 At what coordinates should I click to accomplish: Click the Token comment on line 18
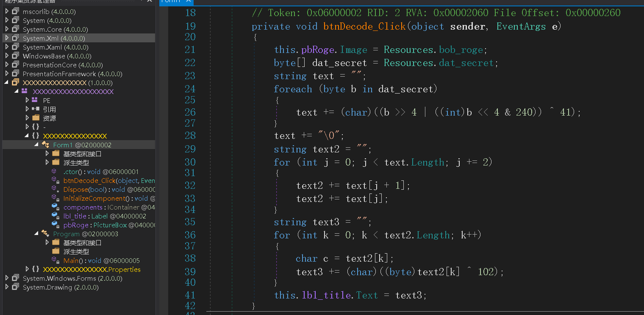click(x=436, y=13)
